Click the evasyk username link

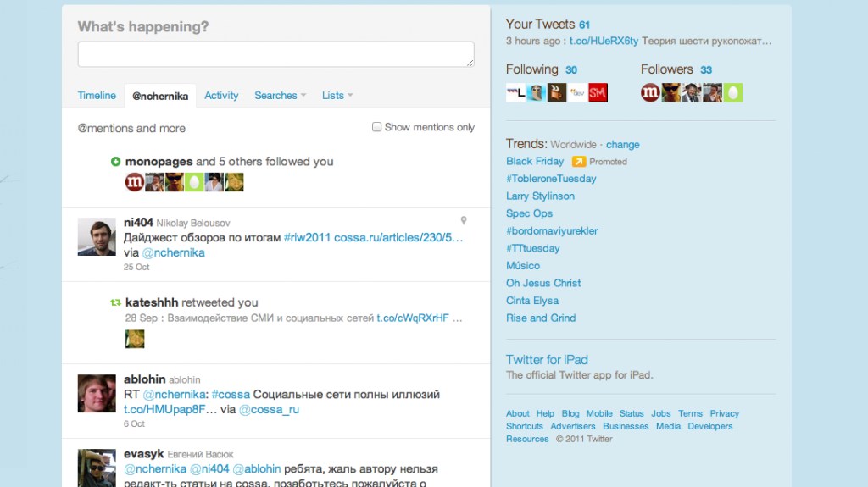point(144,454)
